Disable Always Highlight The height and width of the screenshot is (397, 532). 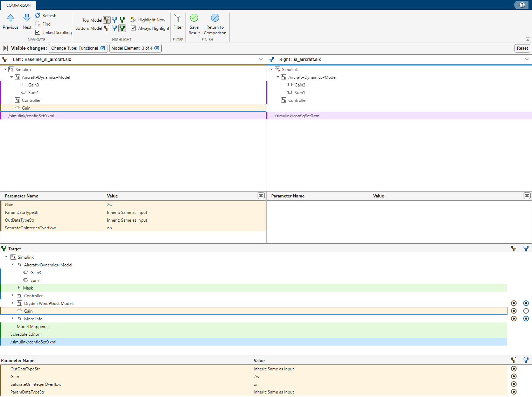point(133,28)
